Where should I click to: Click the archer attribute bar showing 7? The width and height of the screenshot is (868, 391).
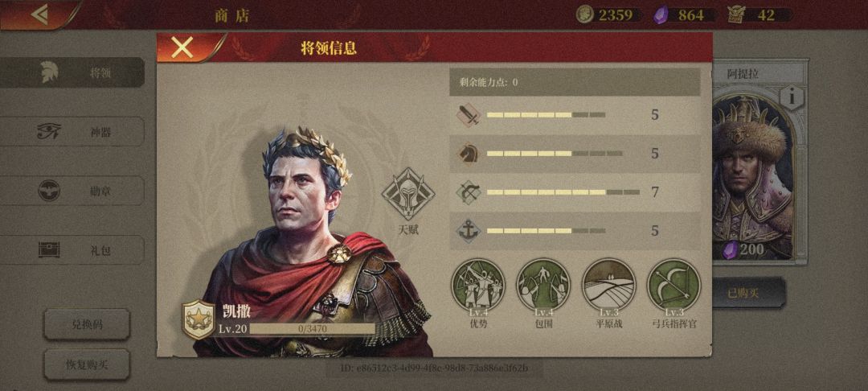[x=575, y=192]
